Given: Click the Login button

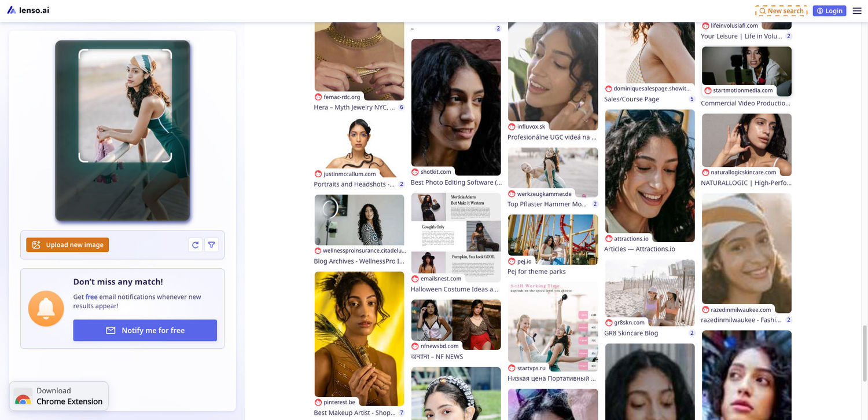Looking at the screenshot, I should click(829, 11).
